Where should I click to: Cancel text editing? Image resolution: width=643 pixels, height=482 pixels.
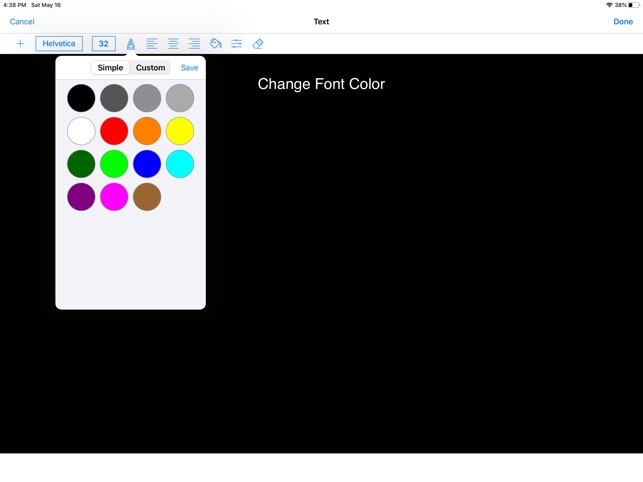[x=22, y=22]
